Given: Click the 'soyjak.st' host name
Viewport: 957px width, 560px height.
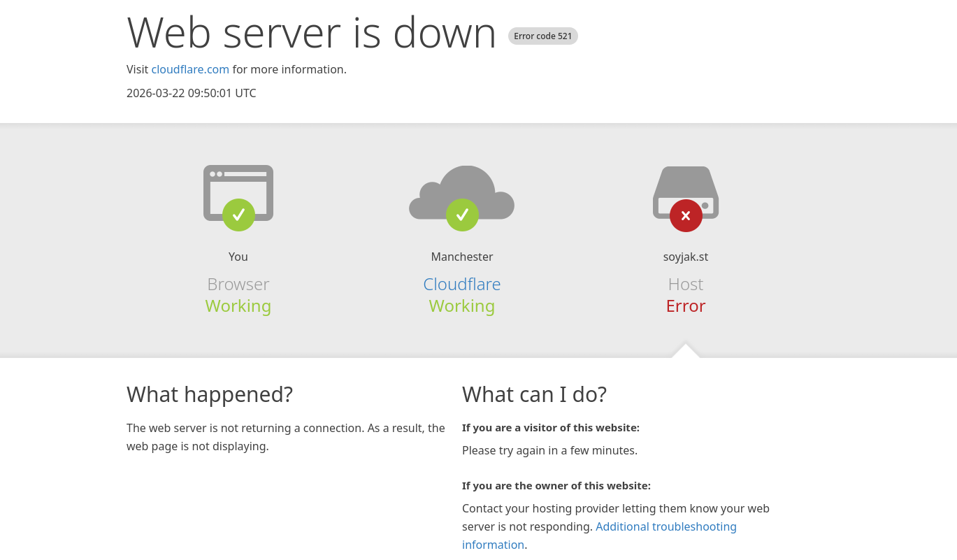Looking at the screenshot, I should click(x=686, y=257).
